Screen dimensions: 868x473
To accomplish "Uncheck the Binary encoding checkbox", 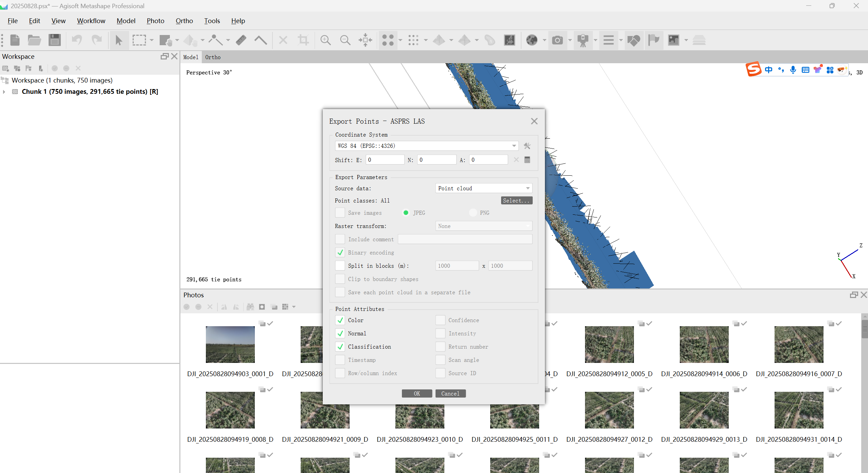I will [340, 252].
